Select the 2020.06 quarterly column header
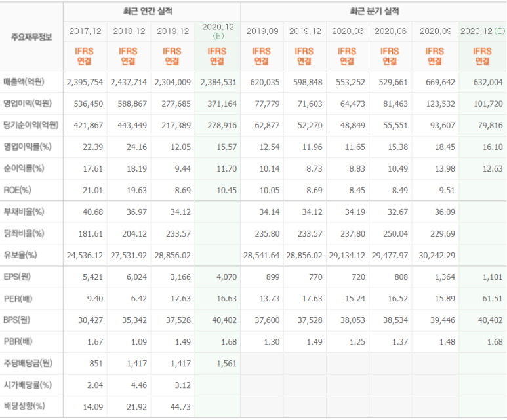Image resolution: width=507 pixels, height=420 pixels. coord(391,31)
